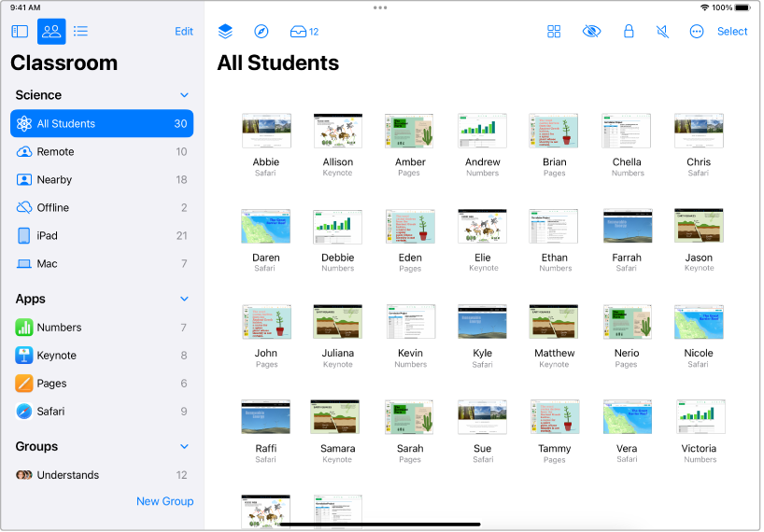
Task: Switch to the list view icon
Action: coord(80,32)
